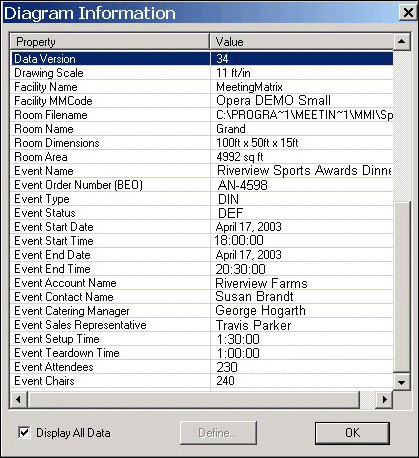Click the Event Start Time value 18:00:00

click(239, 240)
